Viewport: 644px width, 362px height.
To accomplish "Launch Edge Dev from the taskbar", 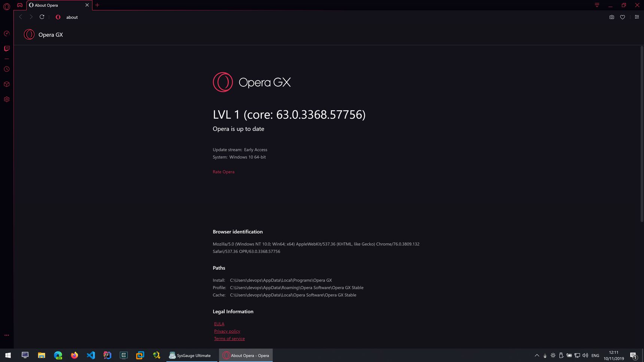I will coord(58,355).
